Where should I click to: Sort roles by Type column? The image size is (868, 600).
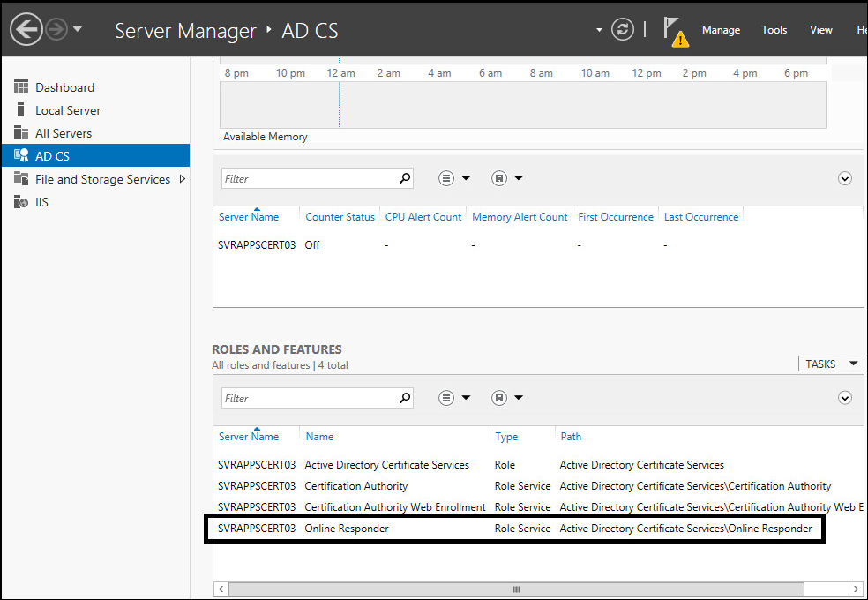(506, 437)
